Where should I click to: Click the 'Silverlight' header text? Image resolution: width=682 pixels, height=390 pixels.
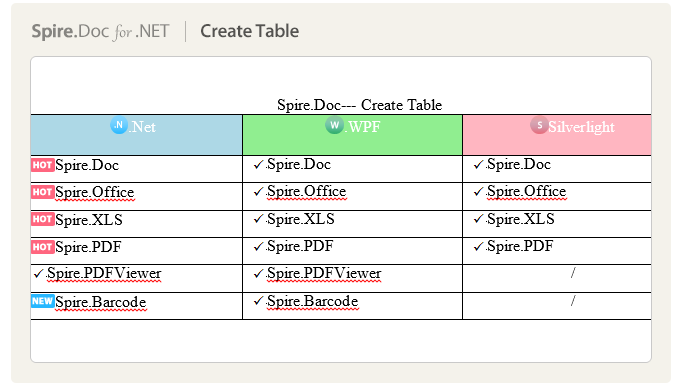tap(582, 127)
